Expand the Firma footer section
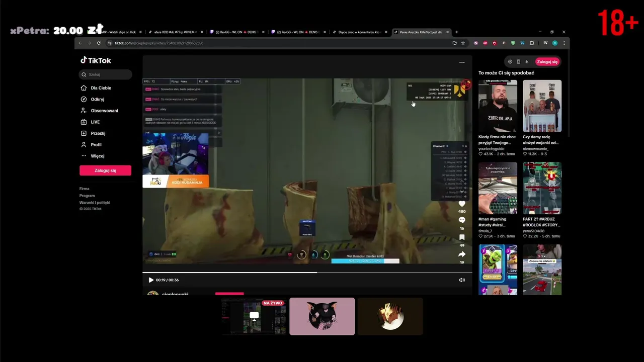 pos(84,189)
